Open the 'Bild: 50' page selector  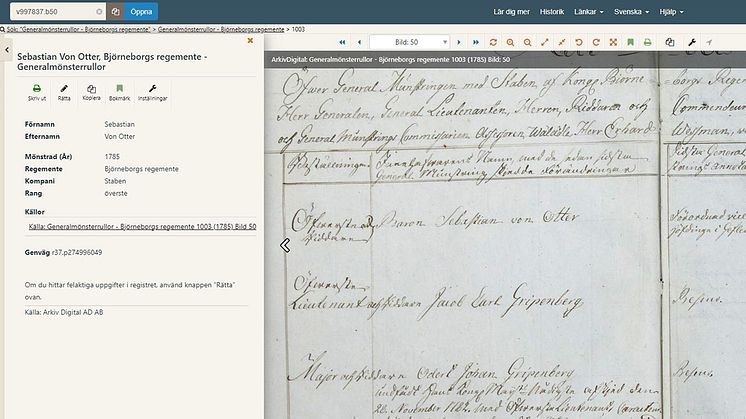[410, 42]
